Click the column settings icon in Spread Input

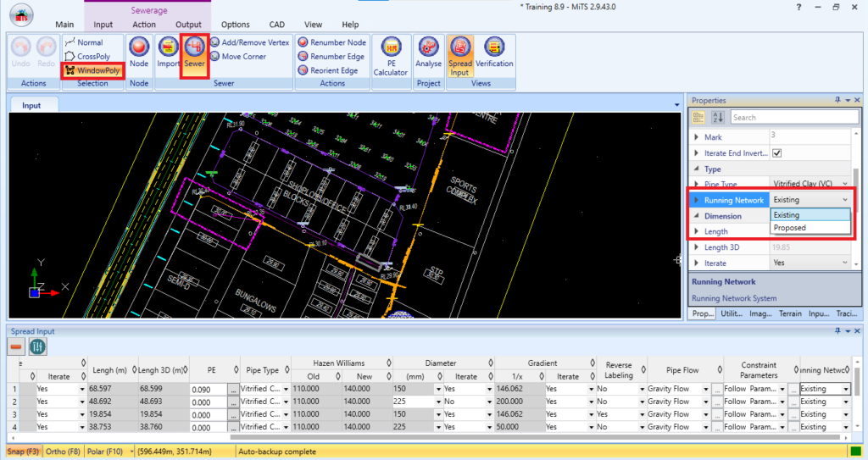[37, 347]
